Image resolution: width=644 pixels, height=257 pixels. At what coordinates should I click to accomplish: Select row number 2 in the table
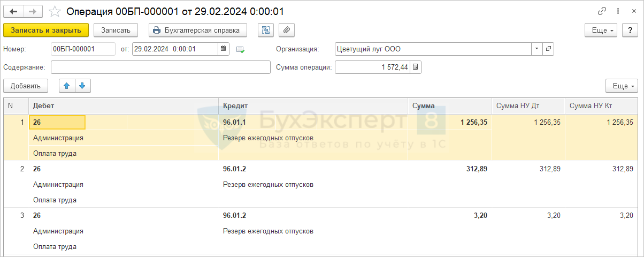(x=22, y=169)
